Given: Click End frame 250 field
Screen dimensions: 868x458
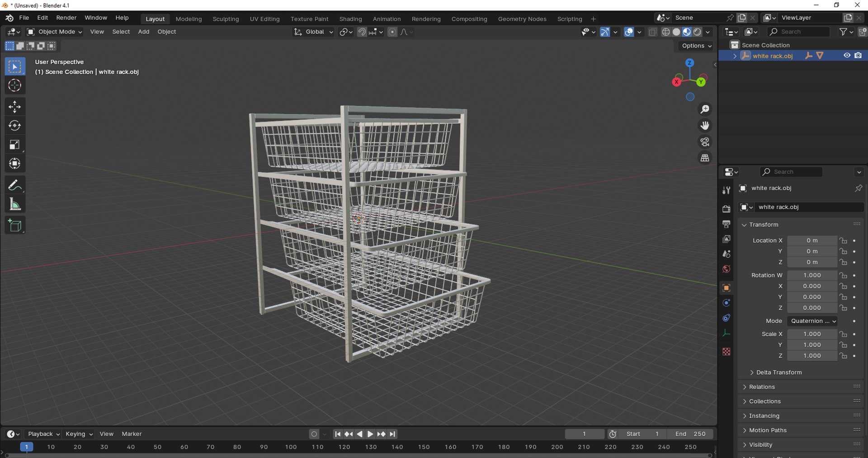Looking at the screenshot, I should click(690, 434).
